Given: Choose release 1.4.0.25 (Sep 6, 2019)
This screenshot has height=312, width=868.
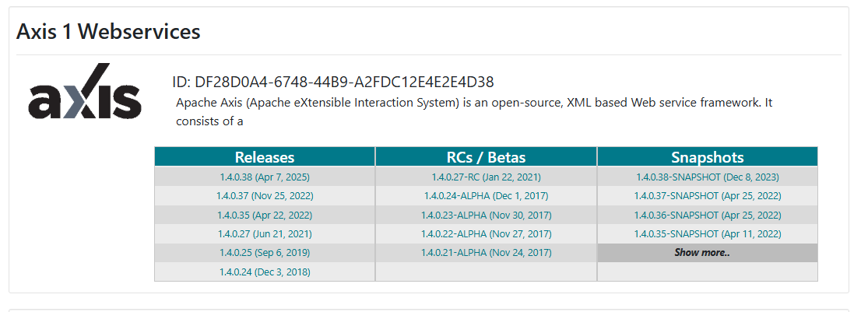Looking at the screenshot, I should click(265, 253).
